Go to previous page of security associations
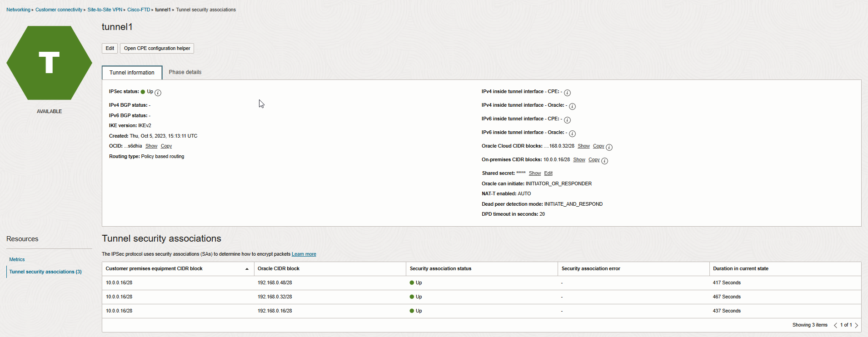This screenshot has width=868, height=337. click(835, 325)
